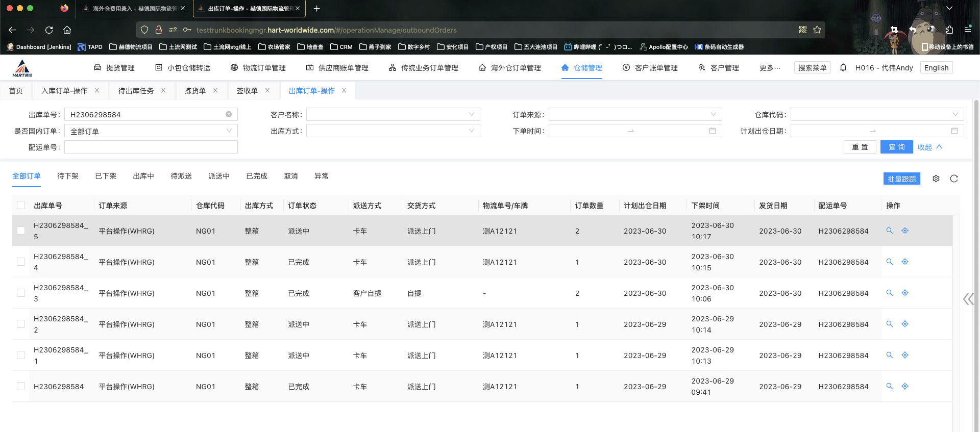Expand side panel with double-chevron icon
The height and width of the screenshot is (432, 980).
(967, 299)
